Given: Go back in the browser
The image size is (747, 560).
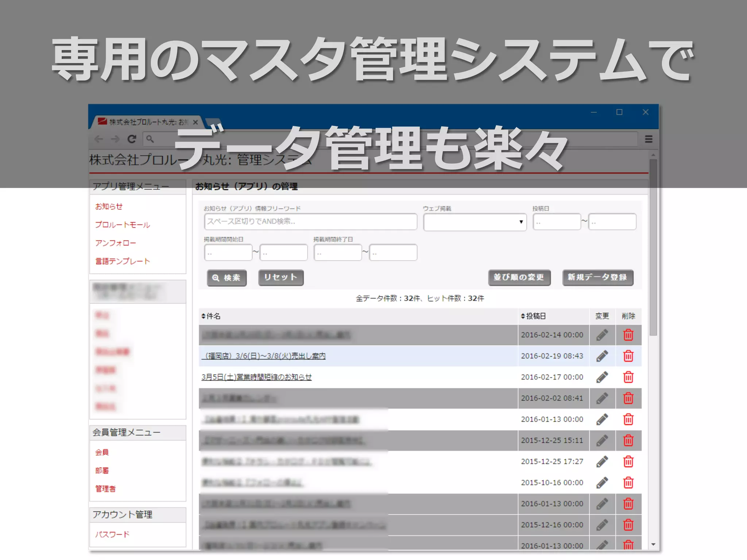Looking at the screenshot, I should (x=99, y=139).
